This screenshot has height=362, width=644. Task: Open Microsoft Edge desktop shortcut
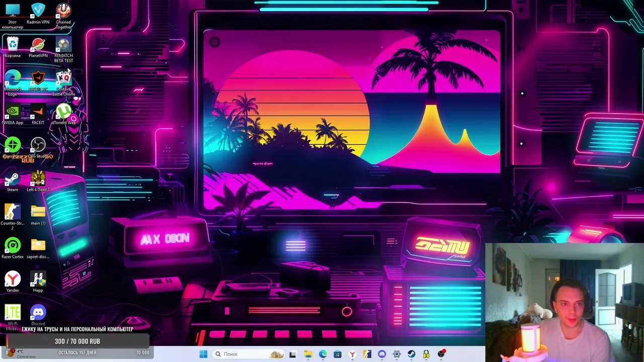pyautogui.click(x=13, y=83)
